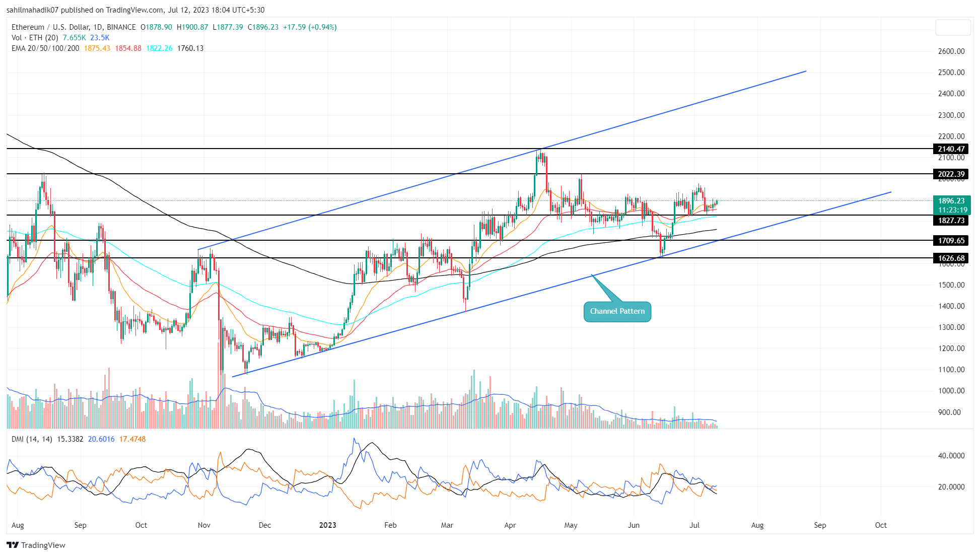This screenshot has width=980, height=556.
Task: Click the current price label 1896.23
Action: tap(951, 200)
